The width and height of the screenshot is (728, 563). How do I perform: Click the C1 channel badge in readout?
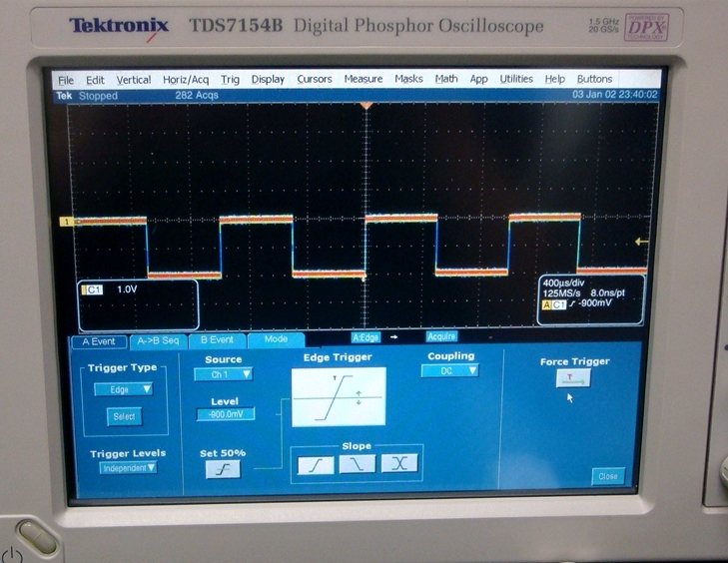[x=92, y=290]
